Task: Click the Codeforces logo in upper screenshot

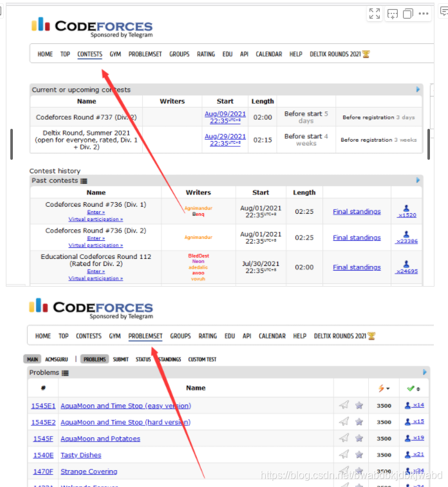Action: pos(92,26)
